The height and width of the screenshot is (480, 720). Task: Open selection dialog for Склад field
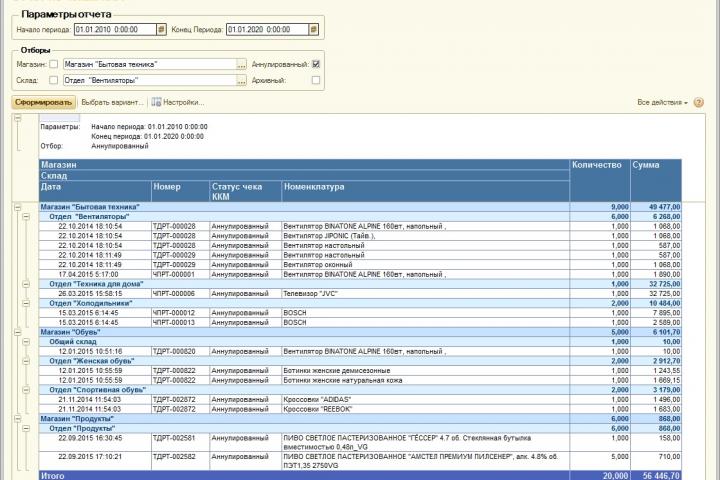click(242, 80)
